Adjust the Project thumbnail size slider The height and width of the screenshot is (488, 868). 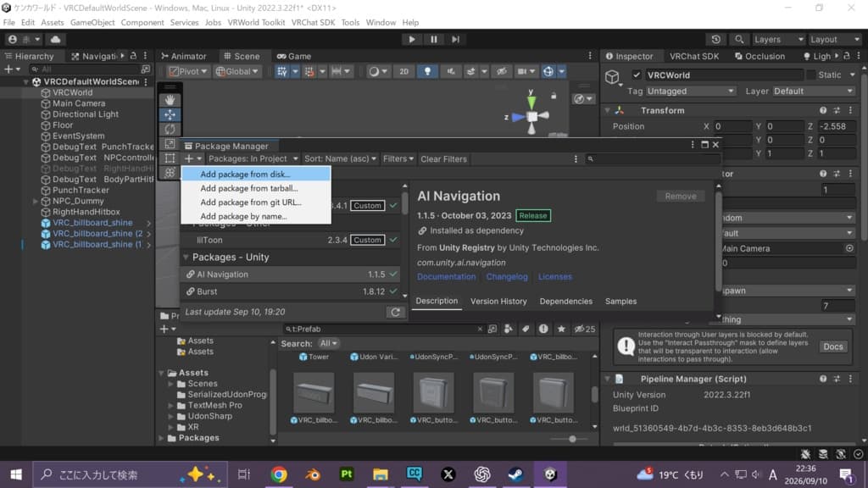pos(572,439)
